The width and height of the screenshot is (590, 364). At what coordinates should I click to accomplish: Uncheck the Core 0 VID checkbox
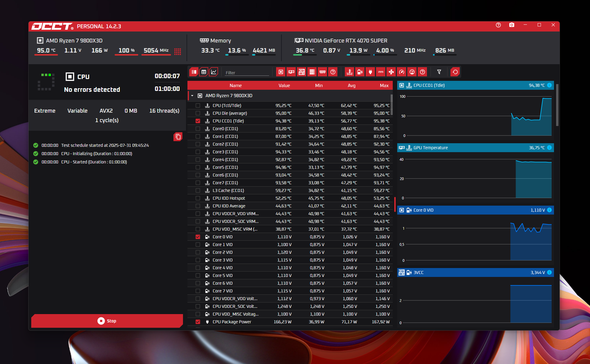198,237
